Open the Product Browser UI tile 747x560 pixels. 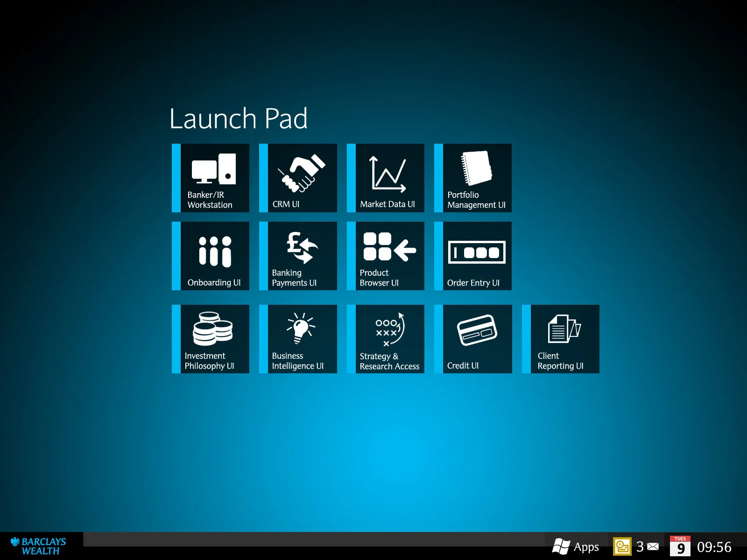coord(389,256)
